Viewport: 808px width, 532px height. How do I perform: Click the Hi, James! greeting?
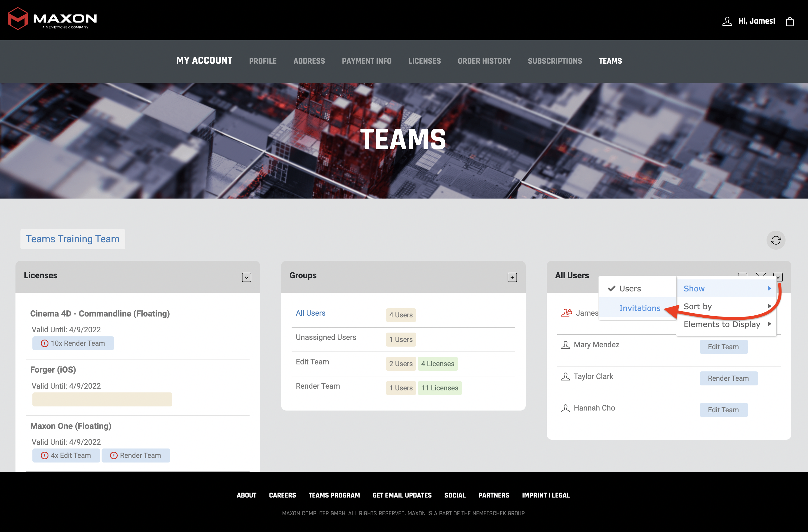757,21
